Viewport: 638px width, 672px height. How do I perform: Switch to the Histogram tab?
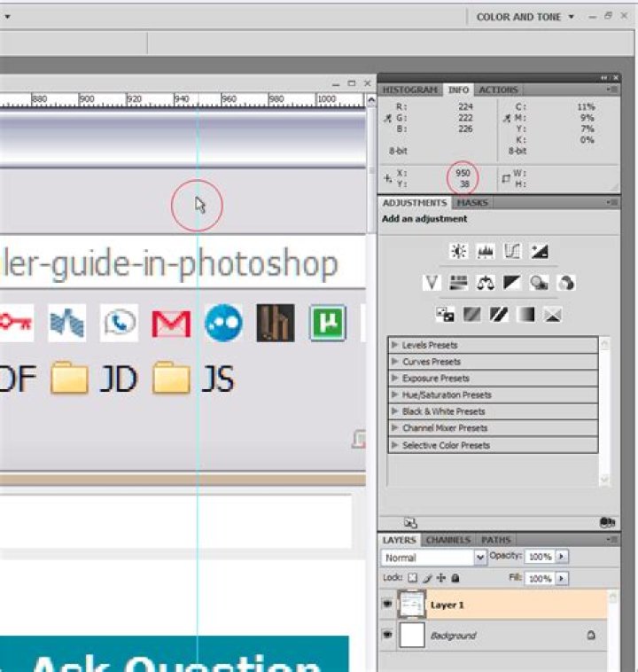[x=410, y=90]
